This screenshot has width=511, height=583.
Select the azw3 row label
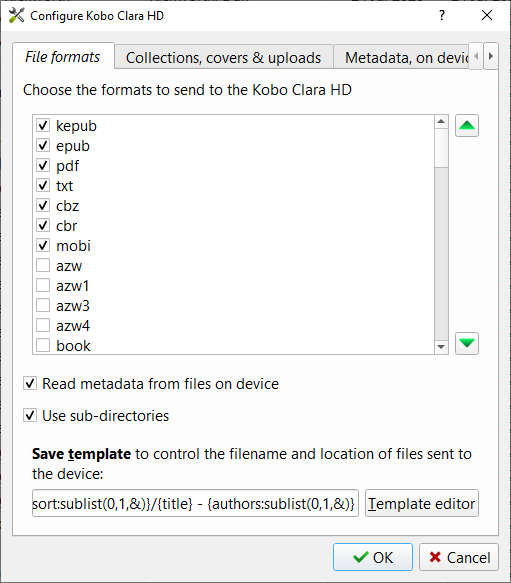click(73, 306)
